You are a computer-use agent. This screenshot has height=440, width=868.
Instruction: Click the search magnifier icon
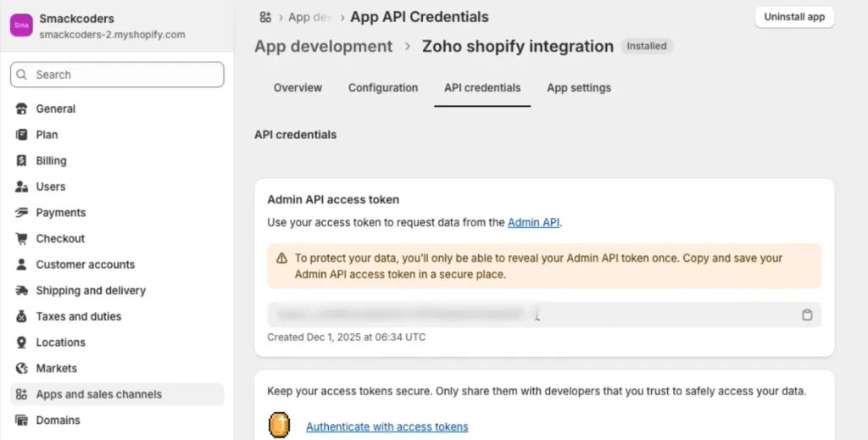(21, 75)
